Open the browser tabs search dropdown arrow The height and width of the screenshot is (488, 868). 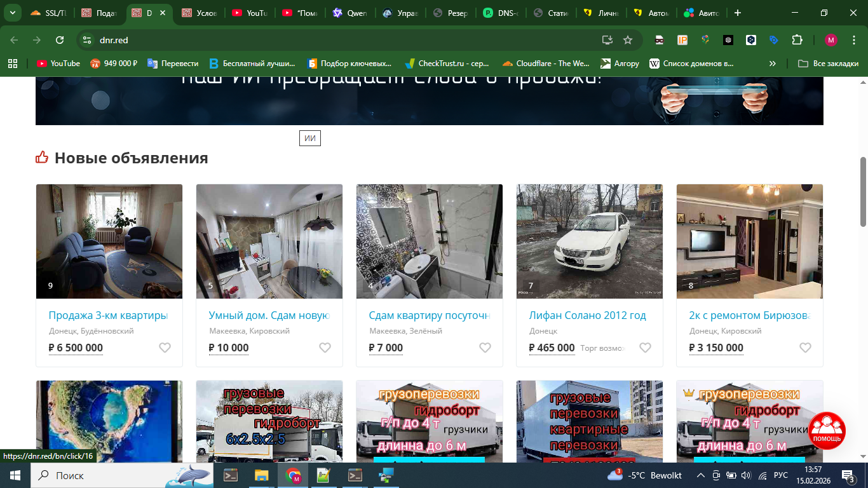coord(13,13)
